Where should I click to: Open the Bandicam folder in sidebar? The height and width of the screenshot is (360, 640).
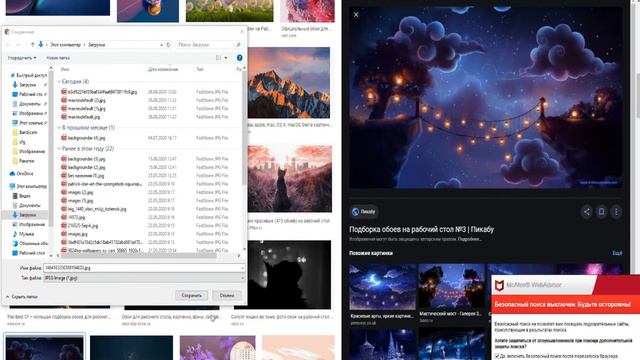(28, 132)
